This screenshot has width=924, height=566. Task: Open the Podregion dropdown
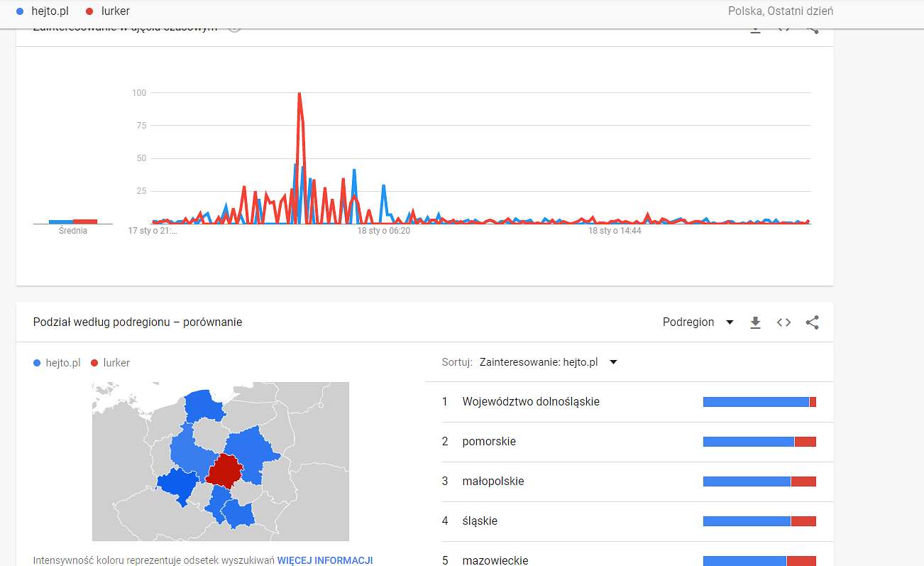click(x=698, y=322)
